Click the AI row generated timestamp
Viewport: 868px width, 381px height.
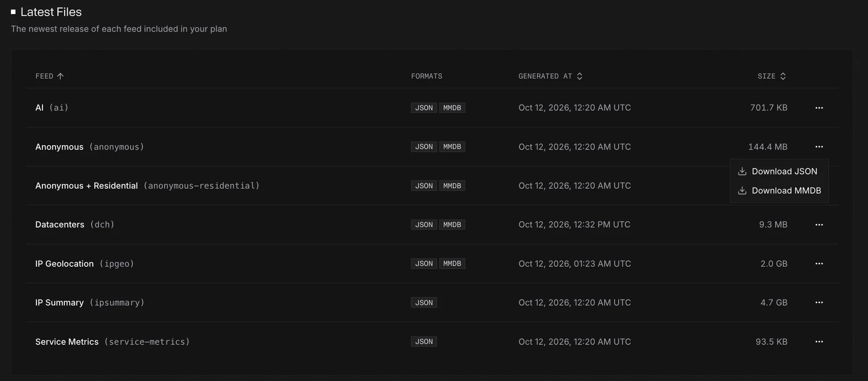coord(575,108)
